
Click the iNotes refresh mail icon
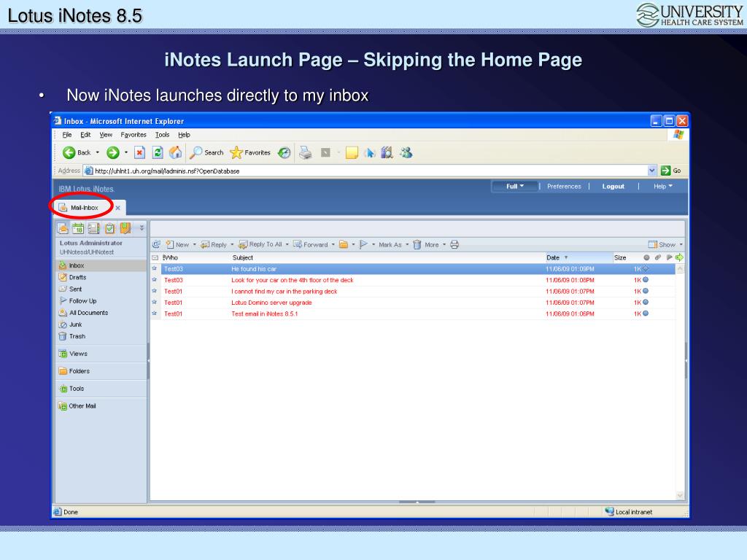[x=156, y=244]
